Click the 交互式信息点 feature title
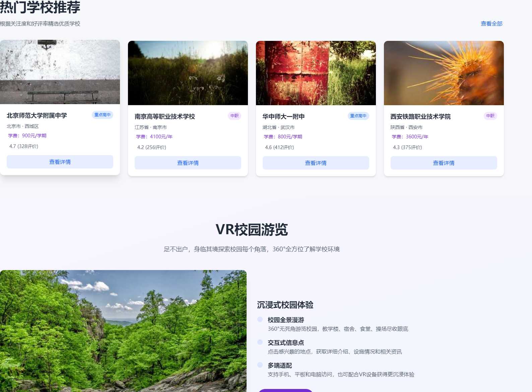This screenshot has height=392, width=532. [x=286, y=343]
